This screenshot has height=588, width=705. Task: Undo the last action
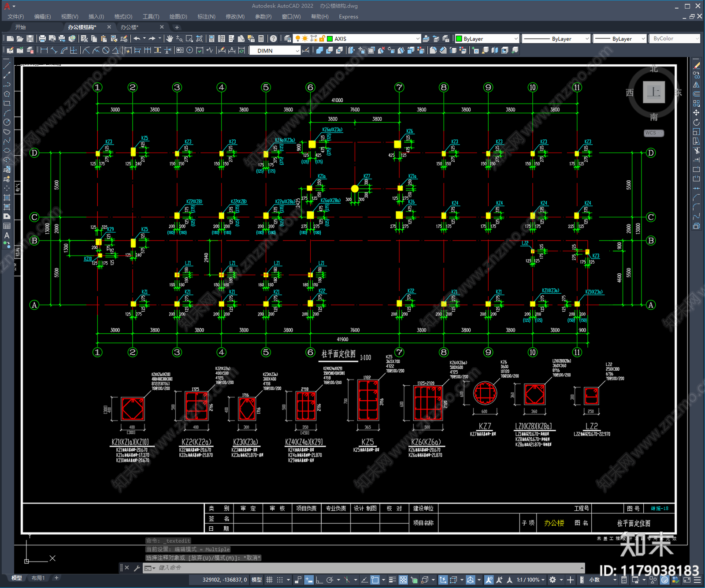[137, 39]
